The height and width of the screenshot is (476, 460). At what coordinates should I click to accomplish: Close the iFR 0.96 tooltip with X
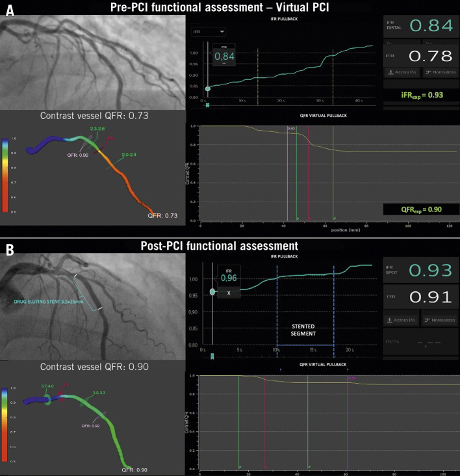[227, 293]
